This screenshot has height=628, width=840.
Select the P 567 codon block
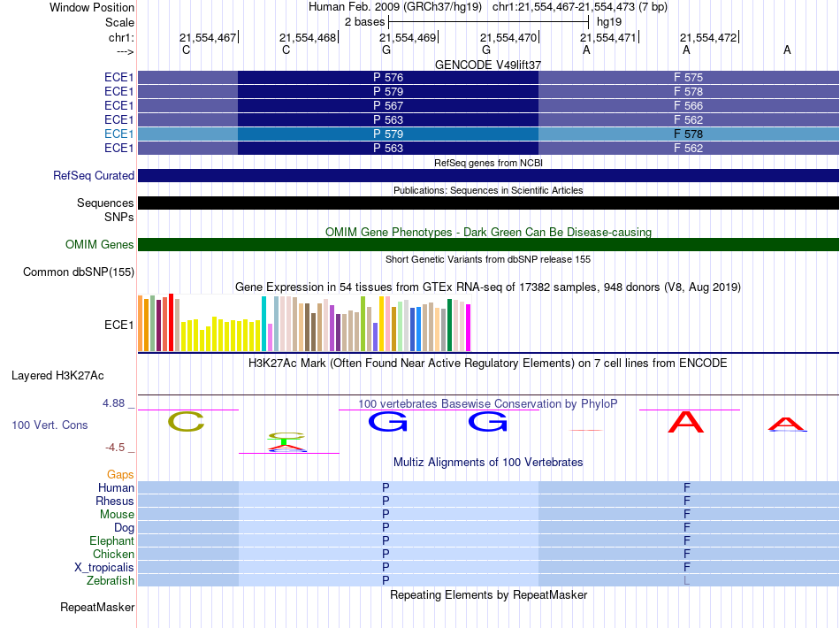(388, 105)
